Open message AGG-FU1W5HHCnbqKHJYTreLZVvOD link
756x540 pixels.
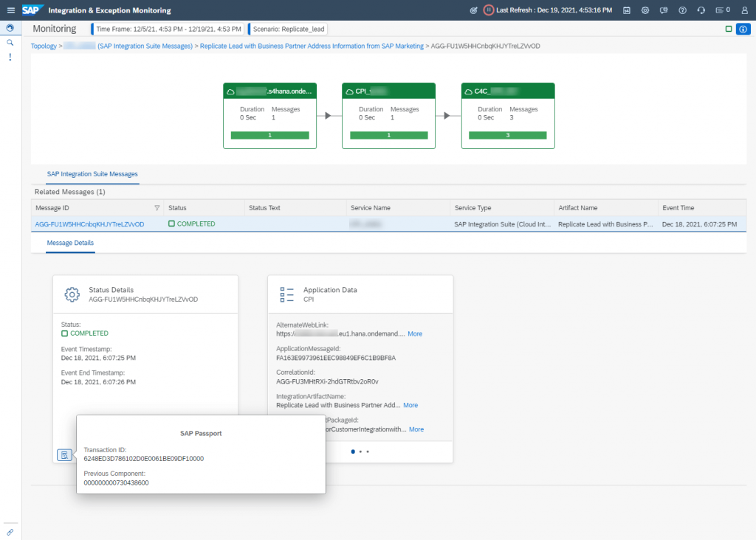[89, 224]
